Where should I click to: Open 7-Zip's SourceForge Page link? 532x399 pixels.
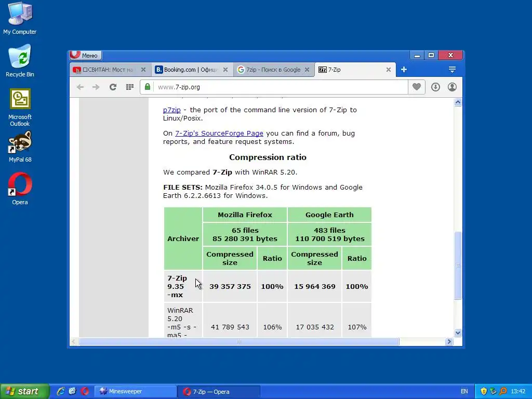coord(219,134)
